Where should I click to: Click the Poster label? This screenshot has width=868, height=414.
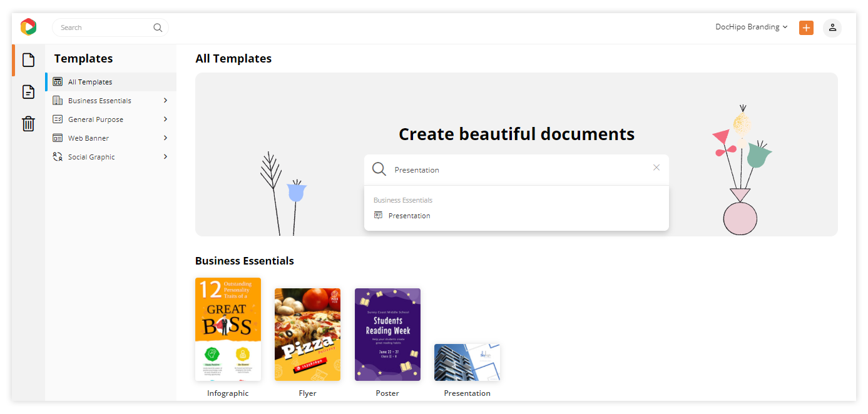tap(387, 393)
